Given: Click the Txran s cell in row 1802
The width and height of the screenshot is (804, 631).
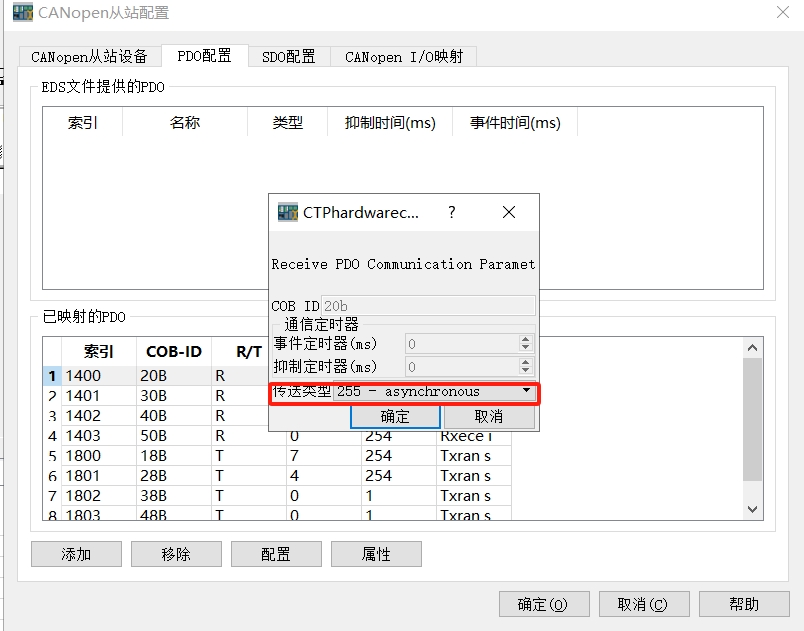Looking at the screenshot, I should coord(474,496).
